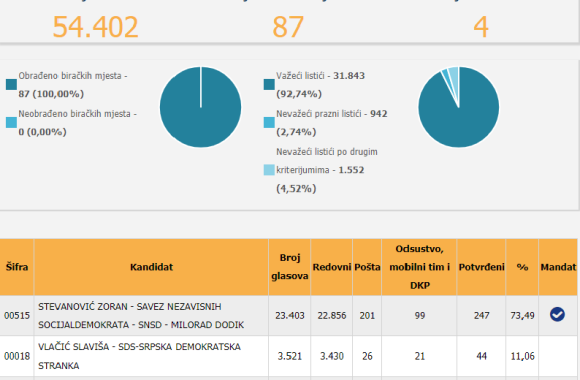Select the absentee votes value '21'

[x=419, y=356]
